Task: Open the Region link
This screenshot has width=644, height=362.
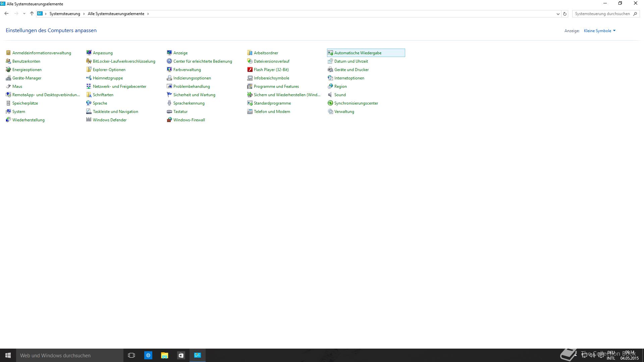Action: coord(340,86)
